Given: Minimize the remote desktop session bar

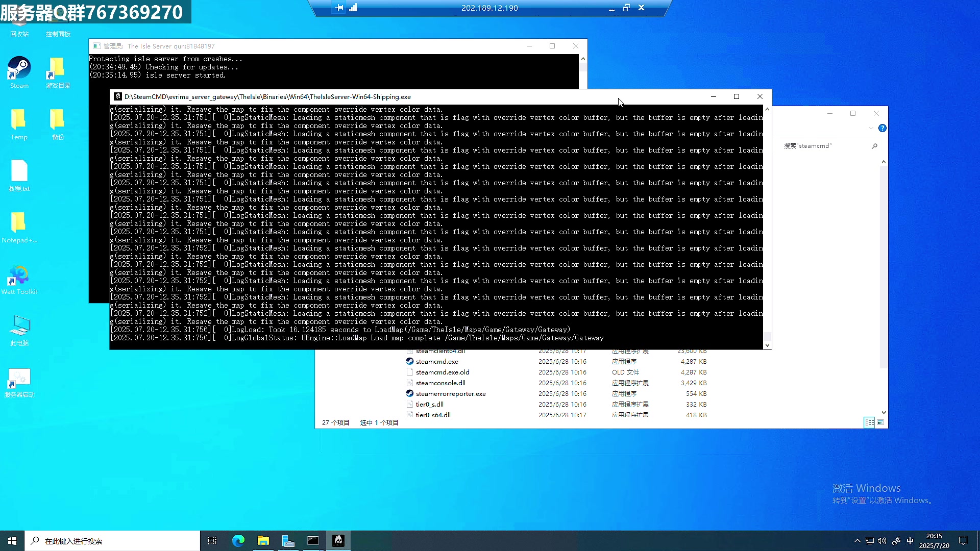Looking at the screenshot, I should coord(611,8).
